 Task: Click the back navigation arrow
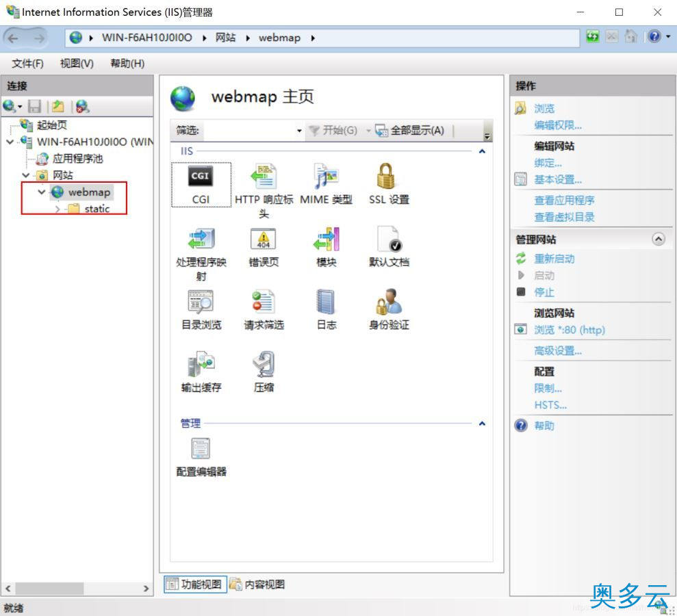tap(14, 38)
